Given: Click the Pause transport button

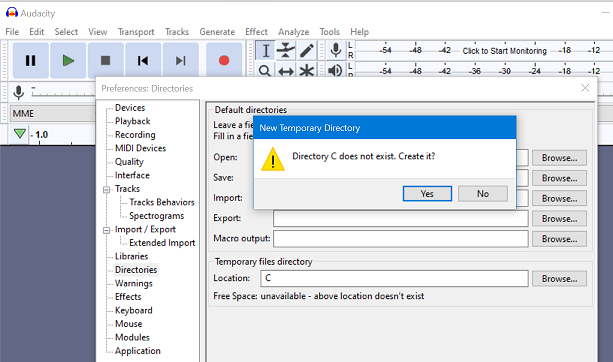Looking at the screenshot, I should pos(30,61).
